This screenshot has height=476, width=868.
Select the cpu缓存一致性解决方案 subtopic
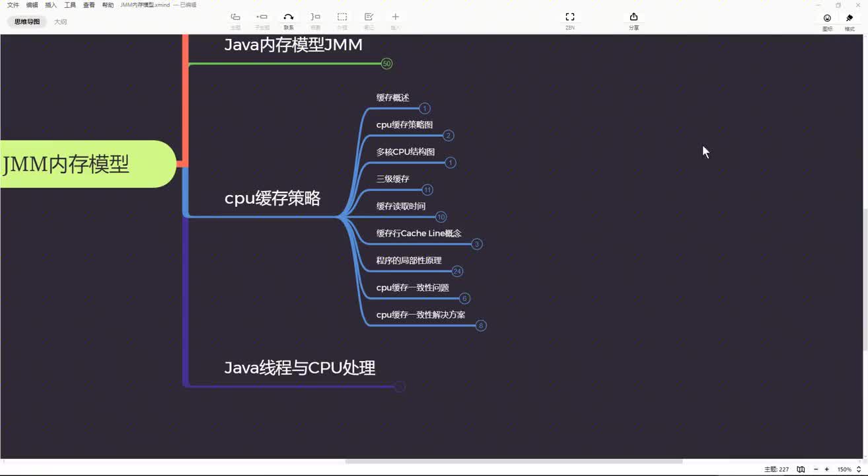421,315
